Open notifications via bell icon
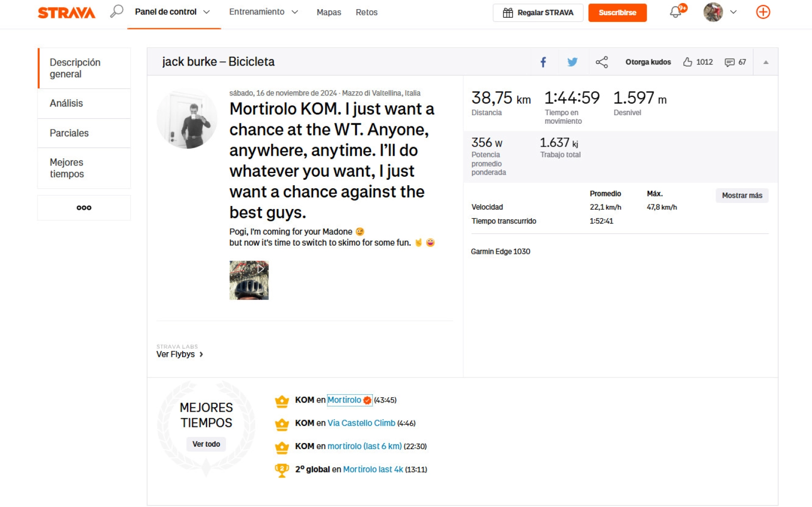This screenshot has width=812, height=507. click(x=675, y=12)
